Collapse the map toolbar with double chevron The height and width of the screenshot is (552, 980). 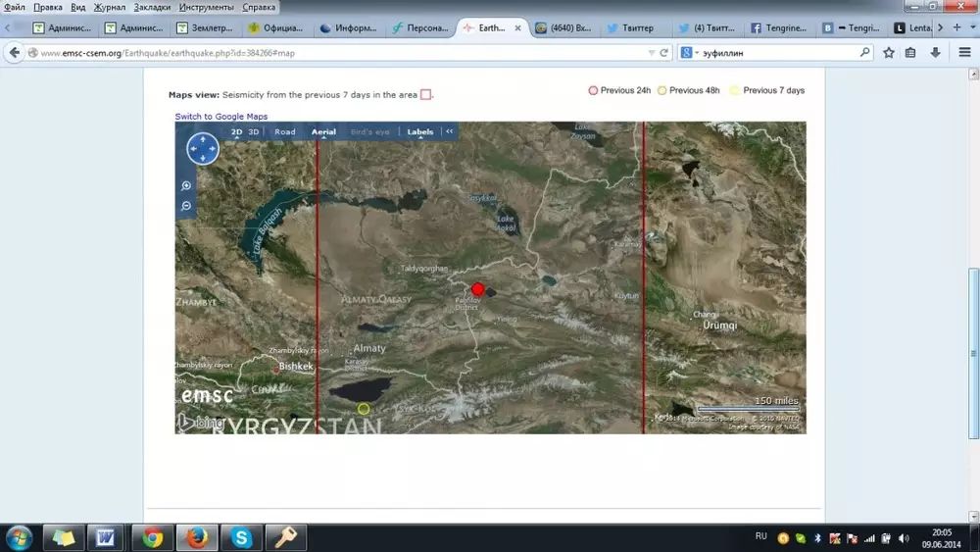pos(449,131)
